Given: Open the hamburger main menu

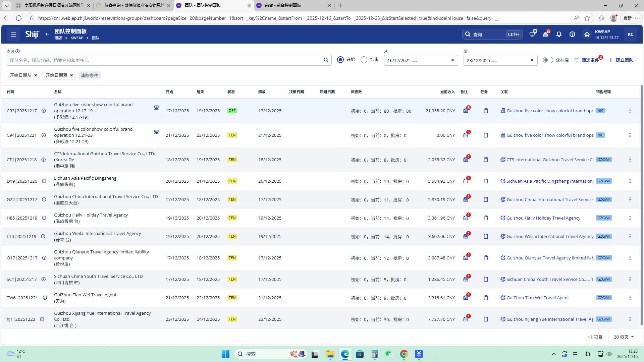Looking at the screenshot, I should pos(13,34).
